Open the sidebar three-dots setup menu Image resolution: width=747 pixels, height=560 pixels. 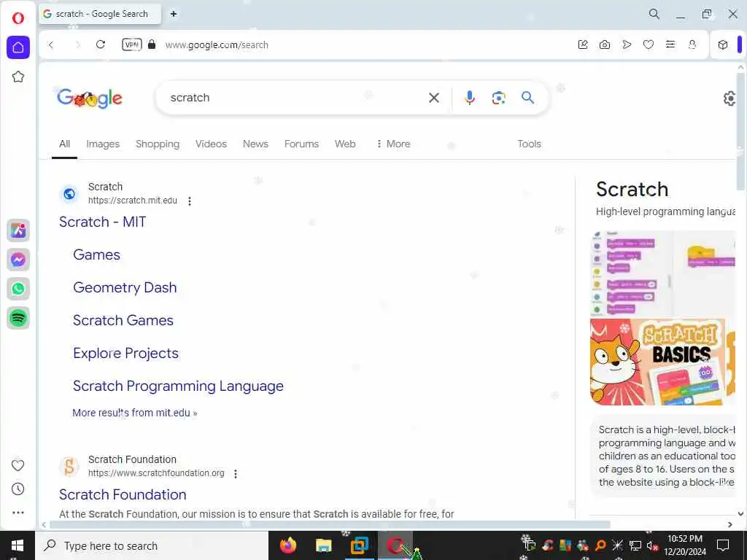coord(18,513)
